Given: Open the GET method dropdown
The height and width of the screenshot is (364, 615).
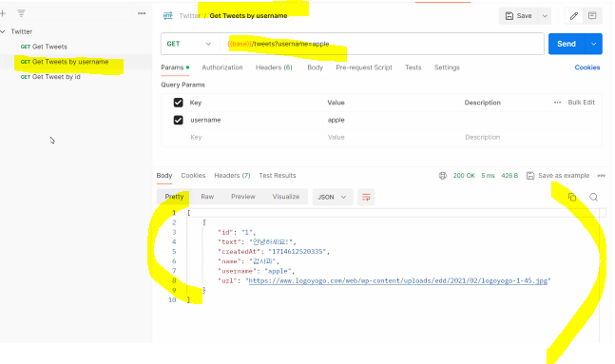Looking at the screenshot, I should [189, 44].
